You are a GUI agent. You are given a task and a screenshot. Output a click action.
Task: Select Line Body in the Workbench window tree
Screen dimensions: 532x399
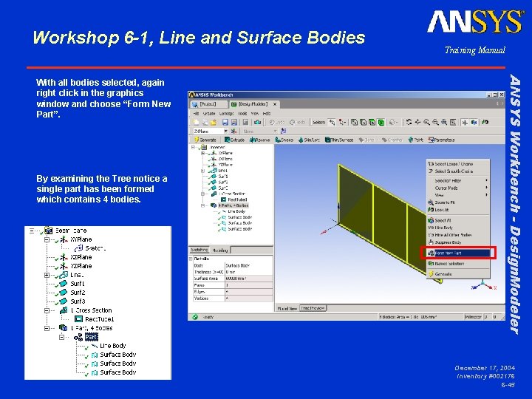(236, 211)
